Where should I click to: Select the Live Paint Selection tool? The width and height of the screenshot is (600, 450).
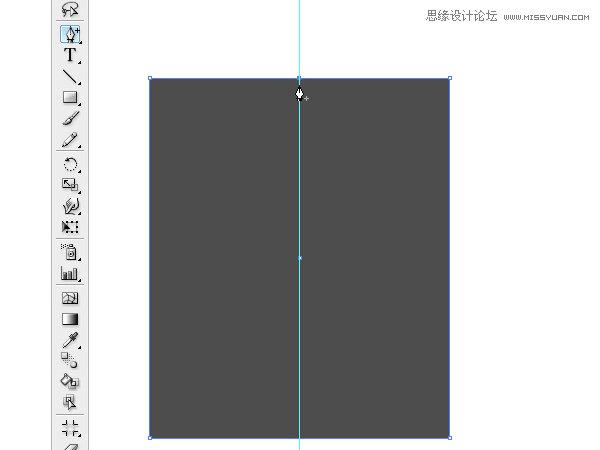pyautogui.click(x=70, y=402)
